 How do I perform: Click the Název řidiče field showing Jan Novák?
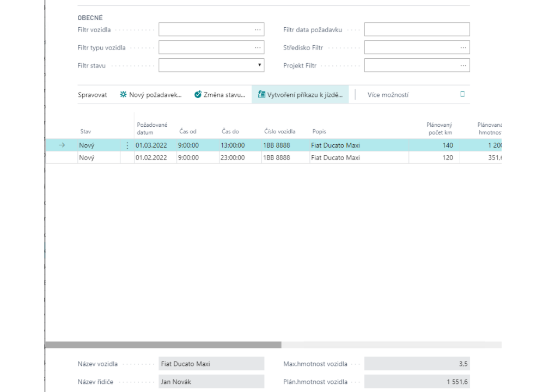[x=211, y=381]
